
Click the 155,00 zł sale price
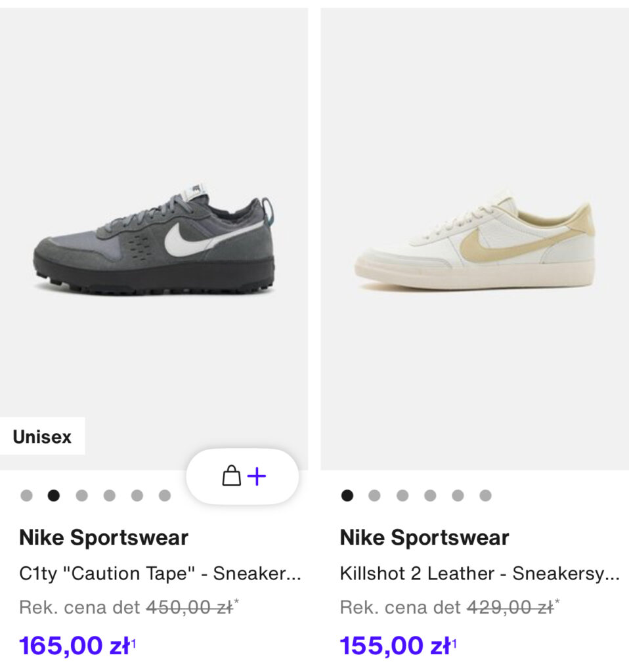tap(398, 646)
